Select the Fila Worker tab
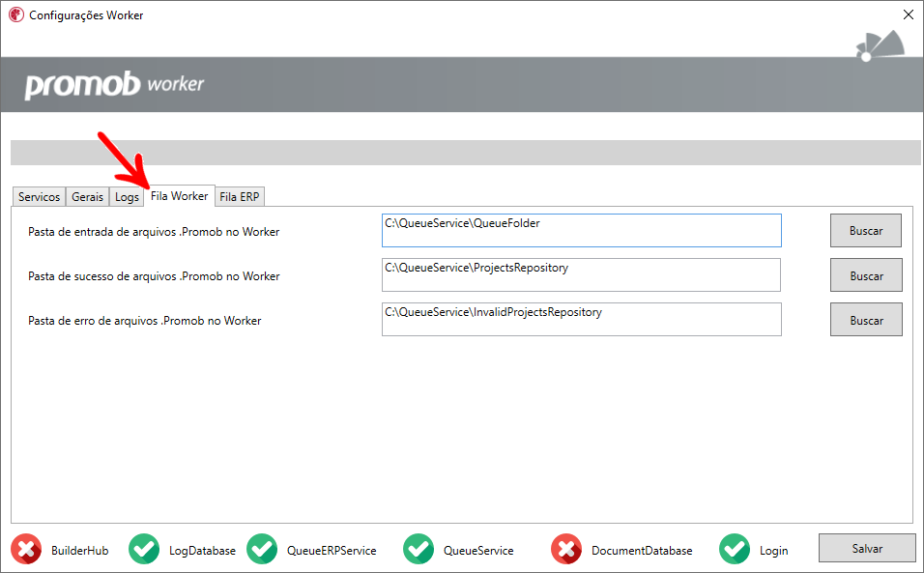 point(179,195)
